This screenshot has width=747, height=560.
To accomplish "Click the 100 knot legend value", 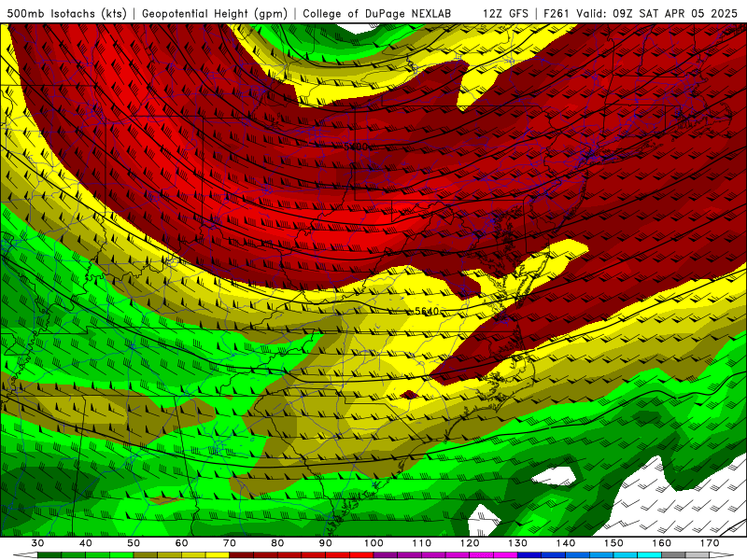I will click(x=374, y=543).
